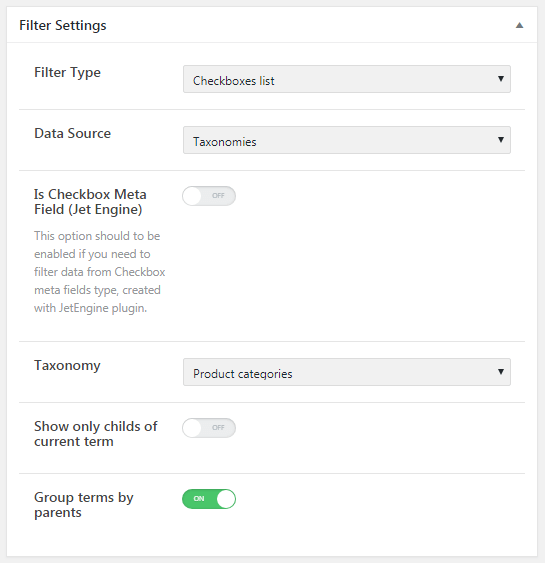Open the Filter Type Checkboxes list dropdown
The width and height of the screenshot is (545, 563).
point(347,79)
